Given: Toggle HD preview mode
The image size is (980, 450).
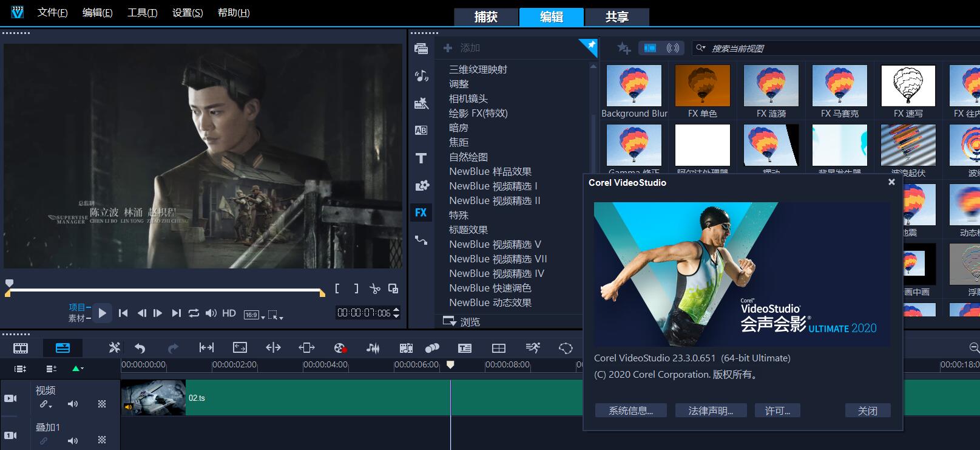Looking at the screenshot, I should click(x=229, y=313).
